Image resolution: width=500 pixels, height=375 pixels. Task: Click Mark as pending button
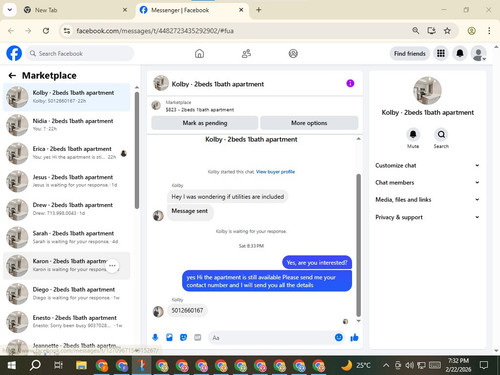point(205,123)
